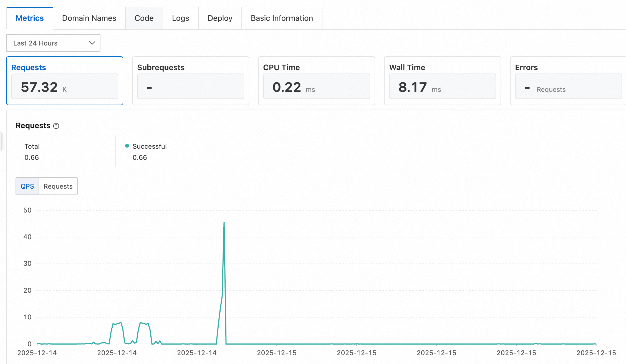Switch to the Code tab
The height and width of the screenshot is (364, 626).
(144, 18)
